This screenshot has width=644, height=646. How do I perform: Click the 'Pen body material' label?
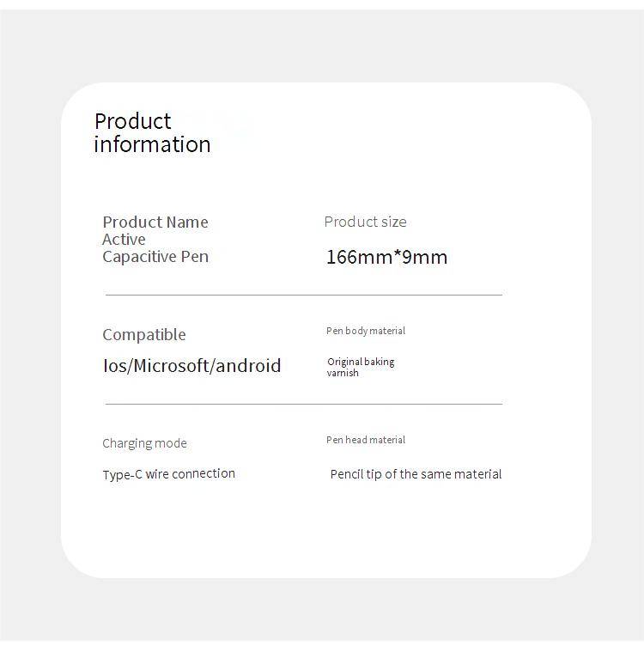pyautogui.click(x=366, y=331)
